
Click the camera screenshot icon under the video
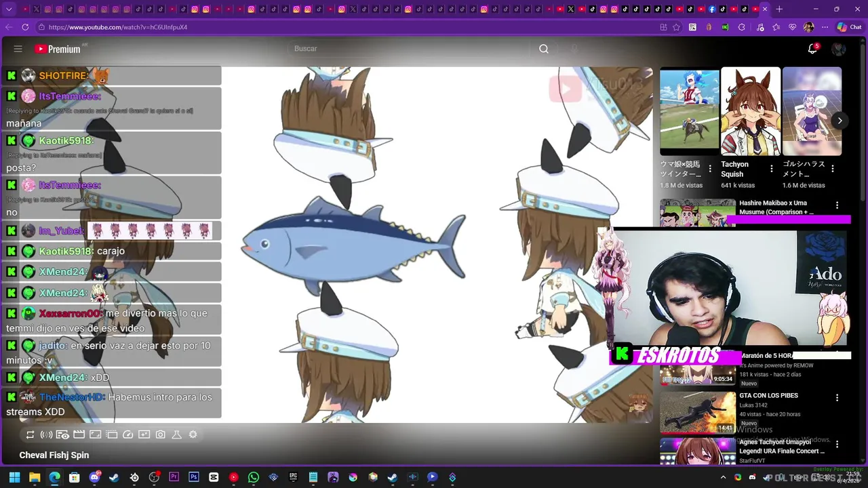click(160, 434)
